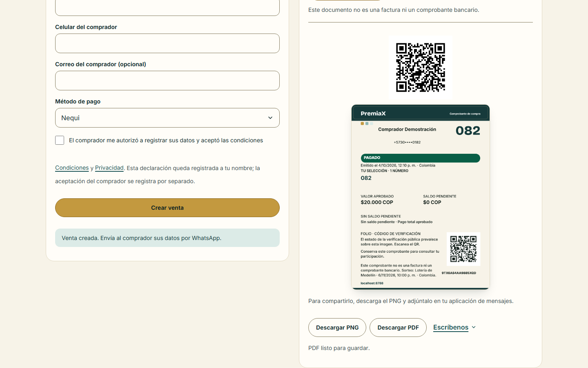Open the Método de pago Nequi dropdown

(x=167, y=118)
